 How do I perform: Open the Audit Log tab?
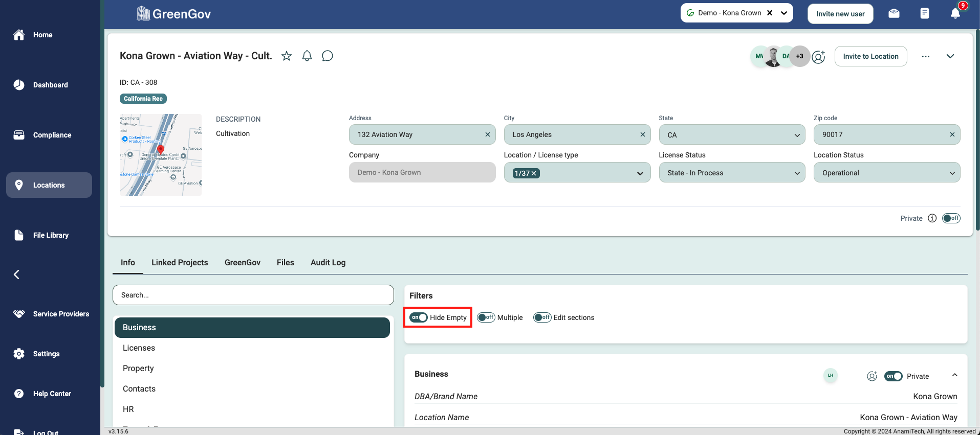(328, 262)
